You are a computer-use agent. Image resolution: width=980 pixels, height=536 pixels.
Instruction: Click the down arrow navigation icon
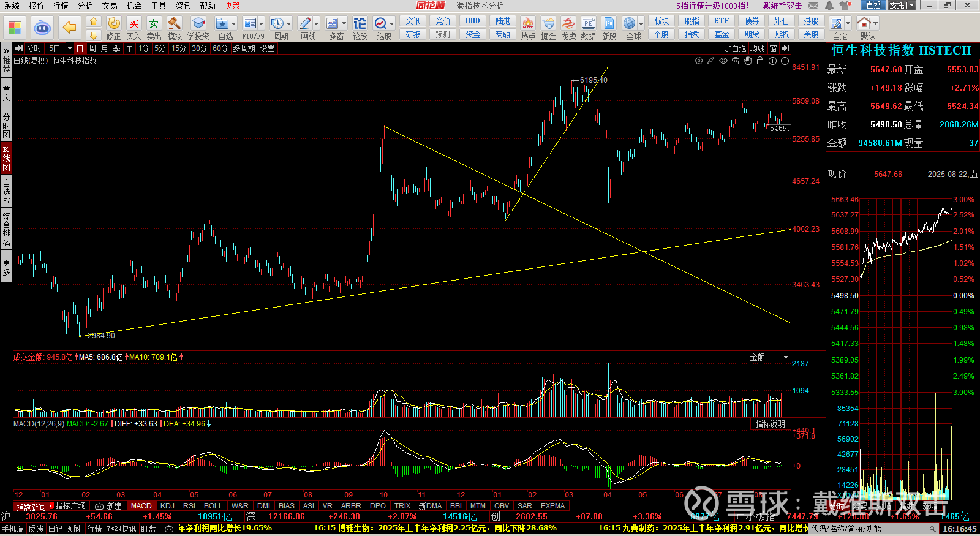pos(94,35)
